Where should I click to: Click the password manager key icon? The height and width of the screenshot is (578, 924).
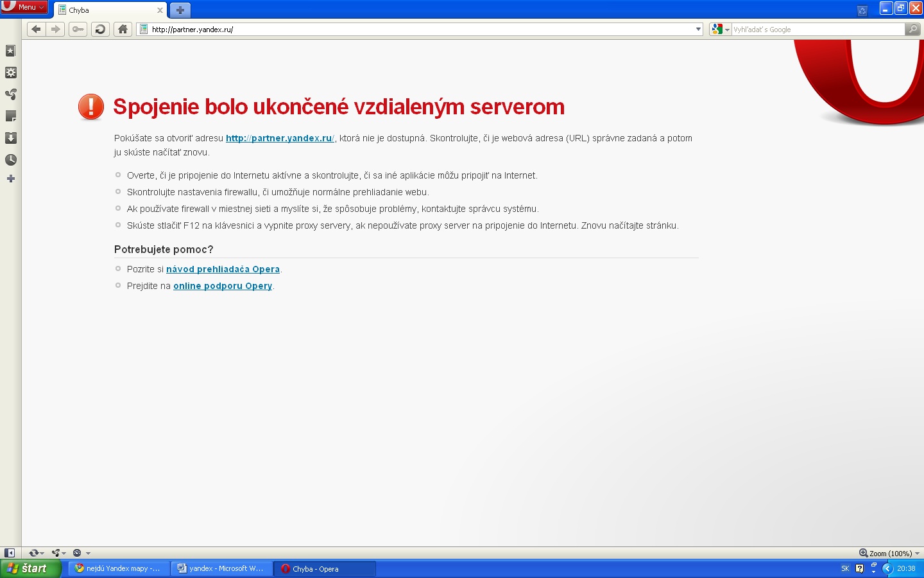pos(78,29)
